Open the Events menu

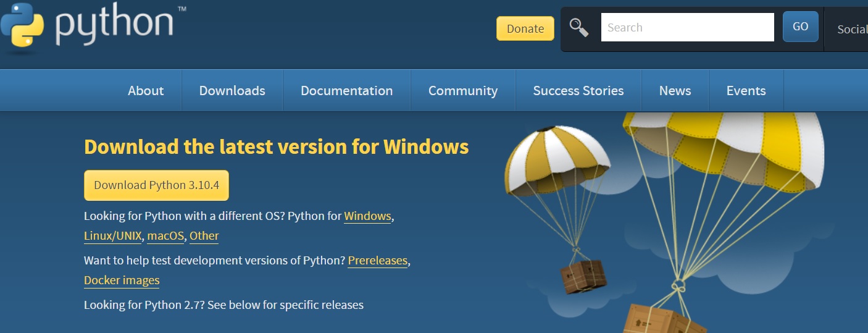746,91
